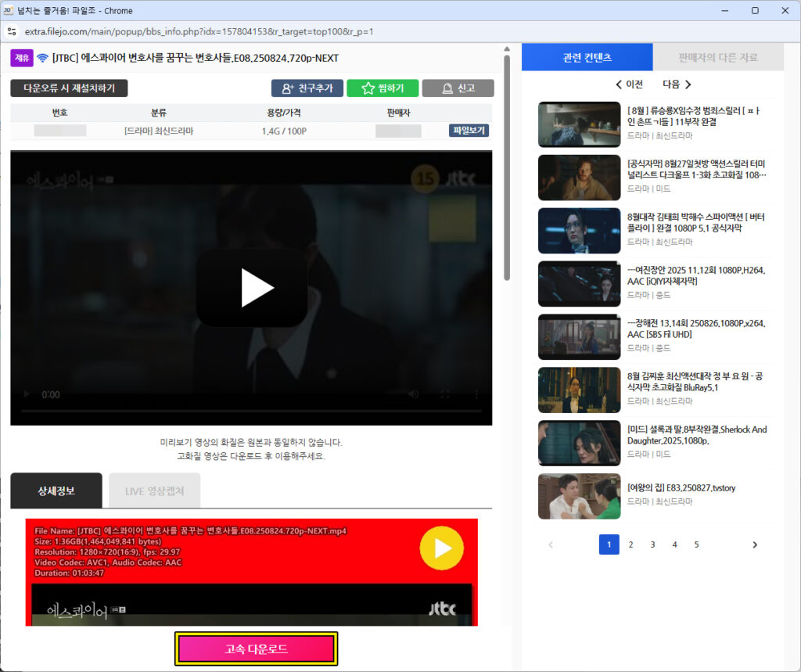Click the title link 류승룡X임수정 범죄스릴러 11부작 완결
The width and height of the screenshot is (801, 672).
pyautogui.click(x=694, y=116)
